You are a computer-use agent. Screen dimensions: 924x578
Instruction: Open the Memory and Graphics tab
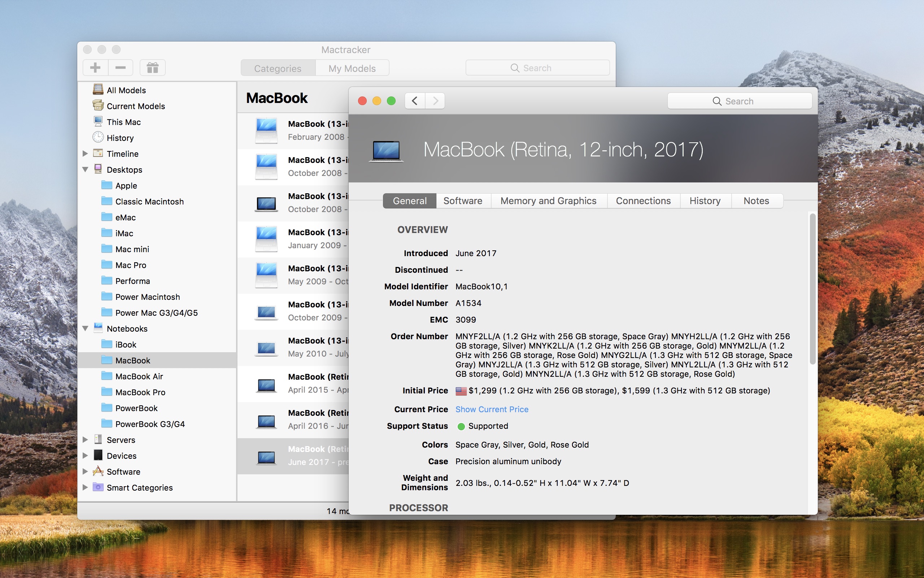tap(548, 201)
